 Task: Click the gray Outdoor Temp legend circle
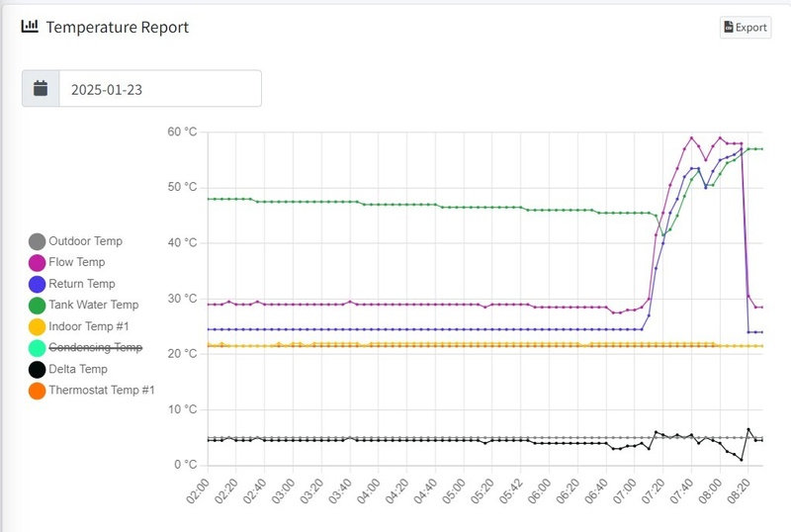pyautogui.click(x=37, y=241)
